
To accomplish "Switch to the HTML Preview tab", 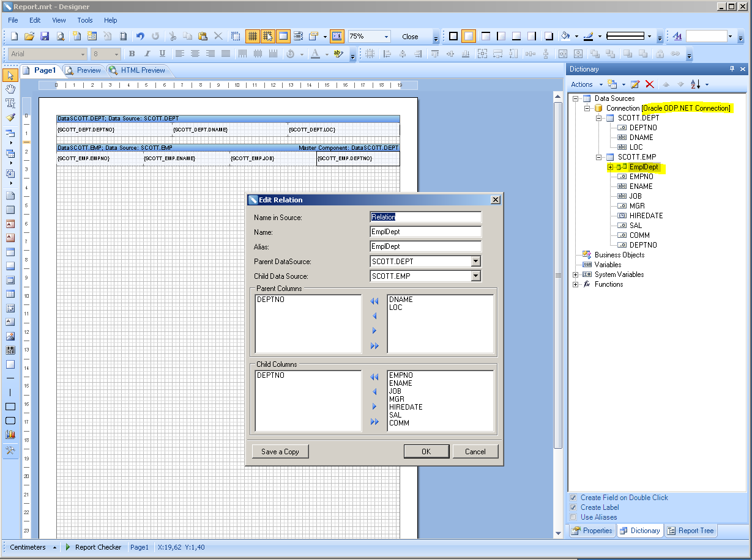I will coord(137,70).
